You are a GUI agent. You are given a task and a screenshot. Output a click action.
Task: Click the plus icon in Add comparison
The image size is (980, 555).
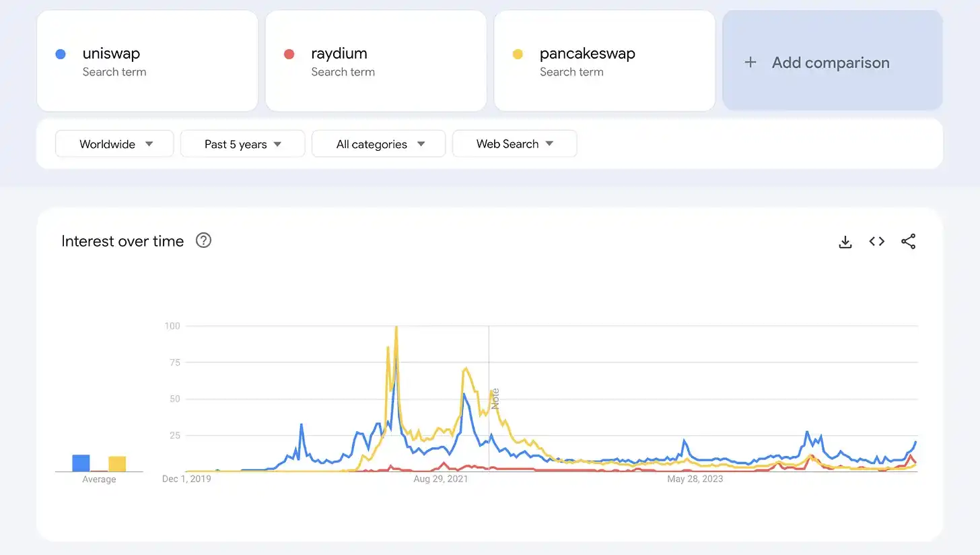(750, 63)
